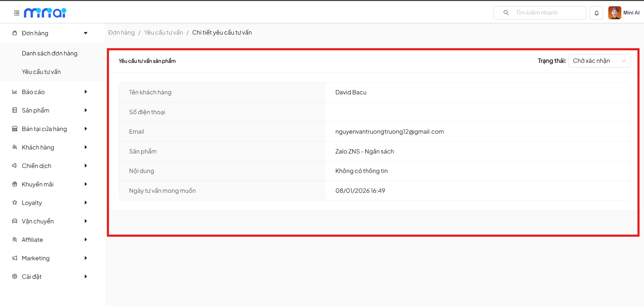Expand the Sản phẩm submenu arrow

coord(86,110)
